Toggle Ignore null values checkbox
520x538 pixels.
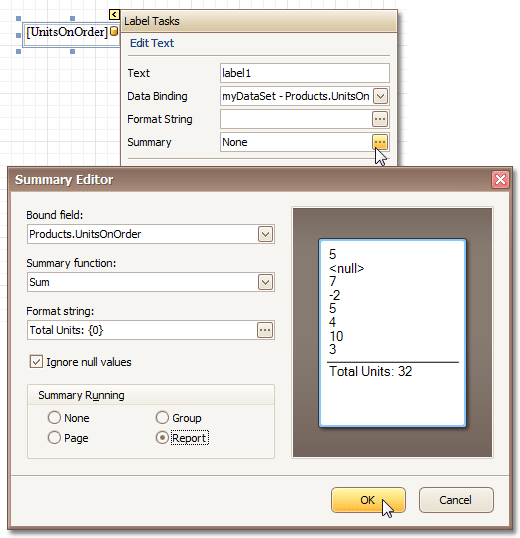36,362
